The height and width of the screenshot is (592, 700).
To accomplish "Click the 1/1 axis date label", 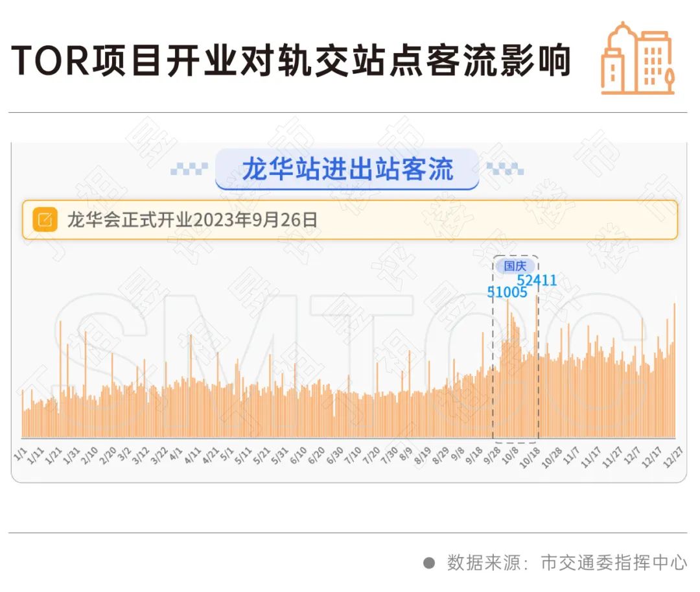I will tap(21, 454).
